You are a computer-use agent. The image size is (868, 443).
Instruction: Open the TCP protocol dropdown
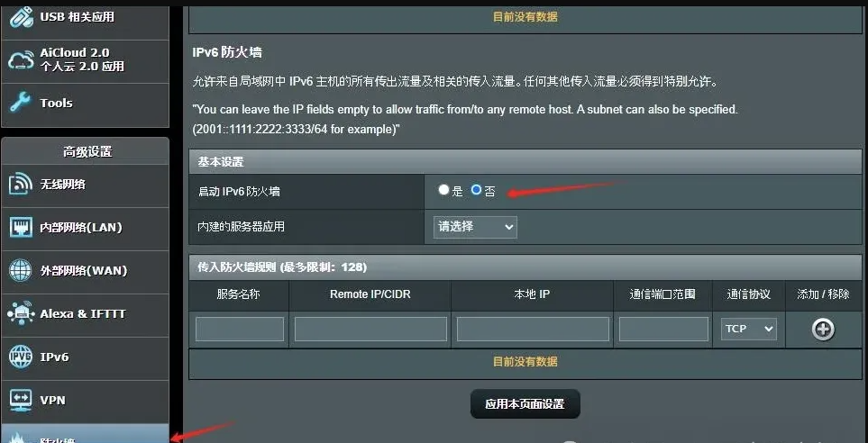[x=748, y=329]
